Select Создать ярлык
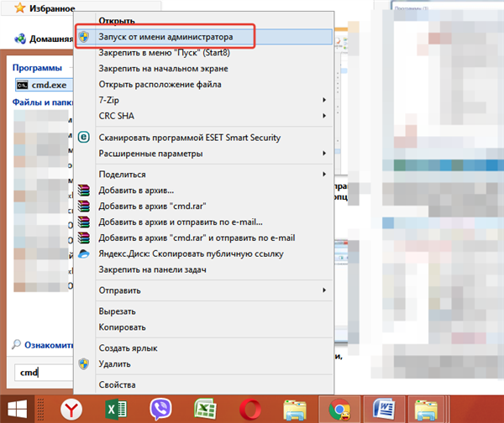 pos(204,347)
